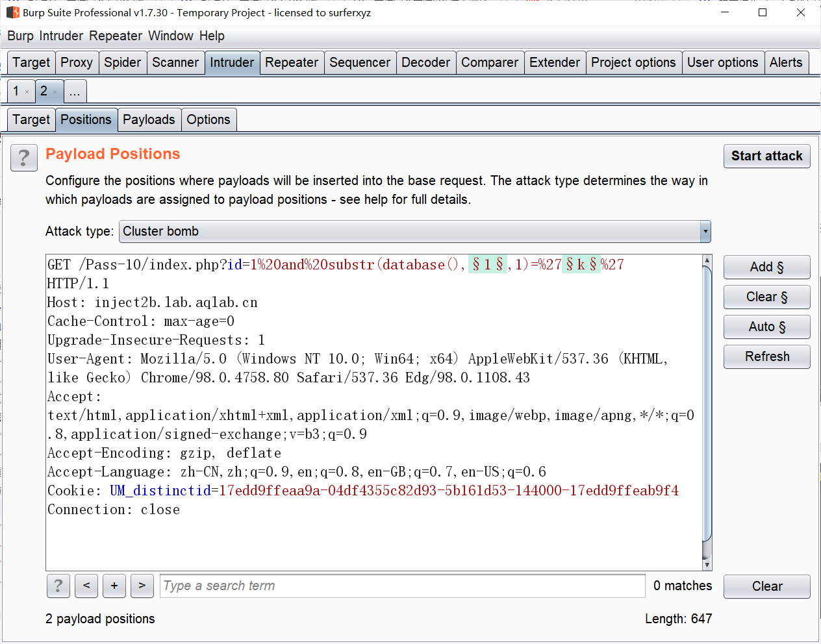Click the 'Length: 647' status text

[x=679, y=619]
